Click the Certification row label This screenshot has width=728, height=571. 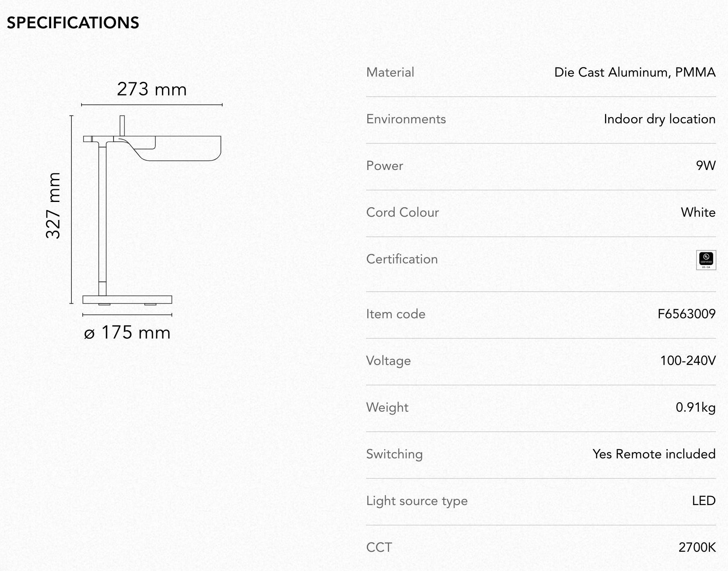point(402,259)
